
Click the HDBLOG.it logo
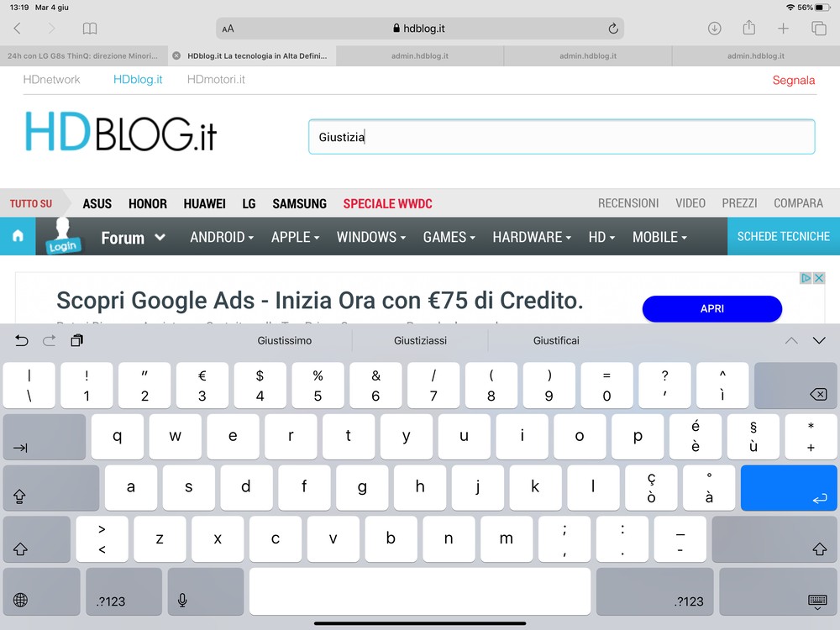[x=120, y=132]
